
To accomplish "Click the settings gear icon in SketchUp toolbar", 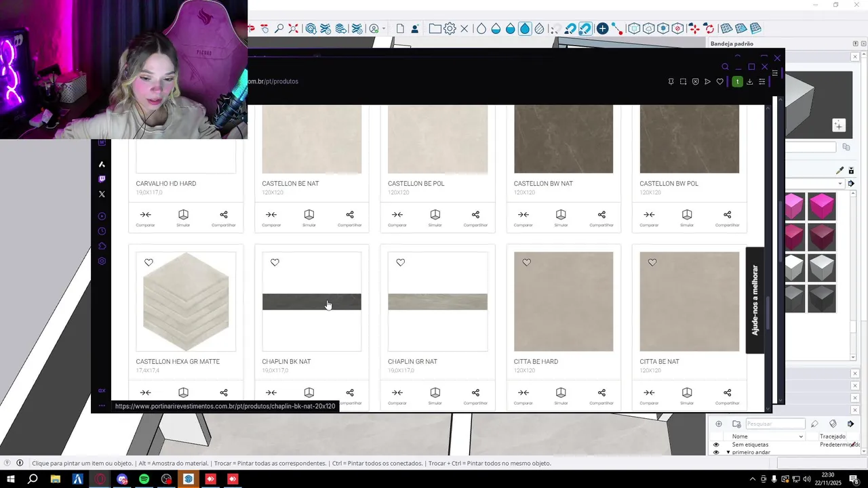I will coord(450,28).
